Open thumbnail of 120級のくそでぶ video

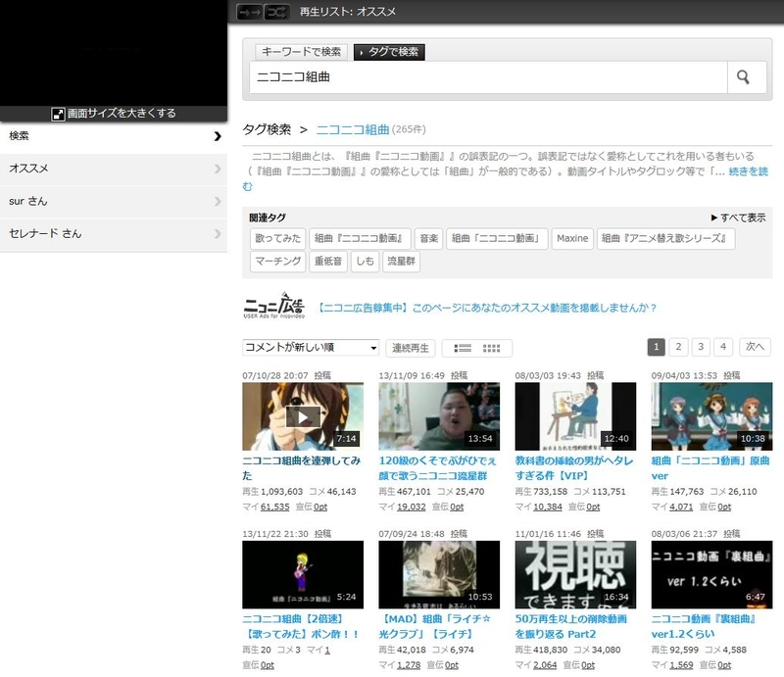439,416
